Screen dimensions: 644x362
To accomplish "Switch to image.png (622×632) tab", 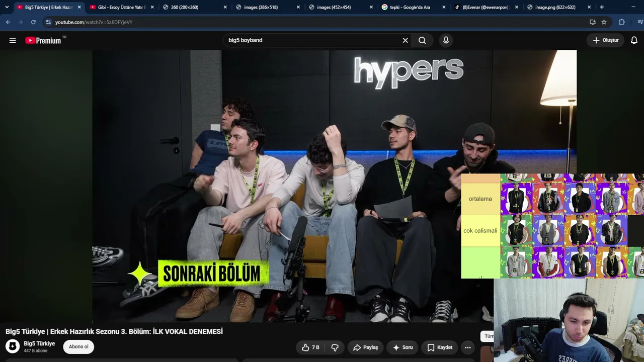I will [x=559, y=7].
